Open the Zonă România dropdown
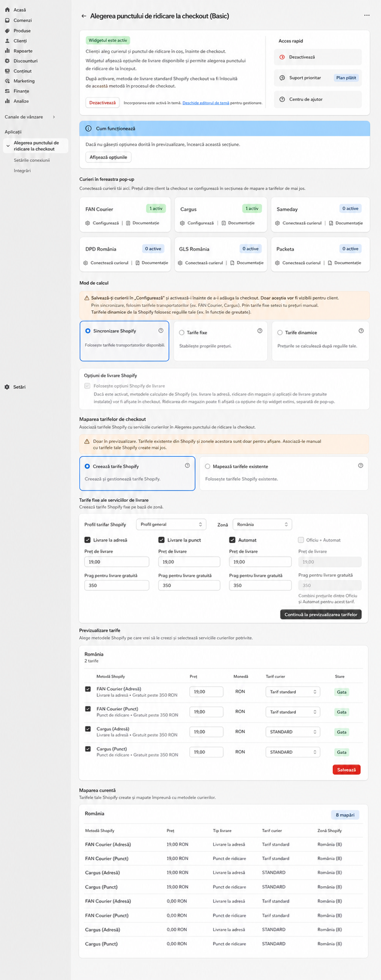This screenshot has width=381, height=980. coord(262,525)
